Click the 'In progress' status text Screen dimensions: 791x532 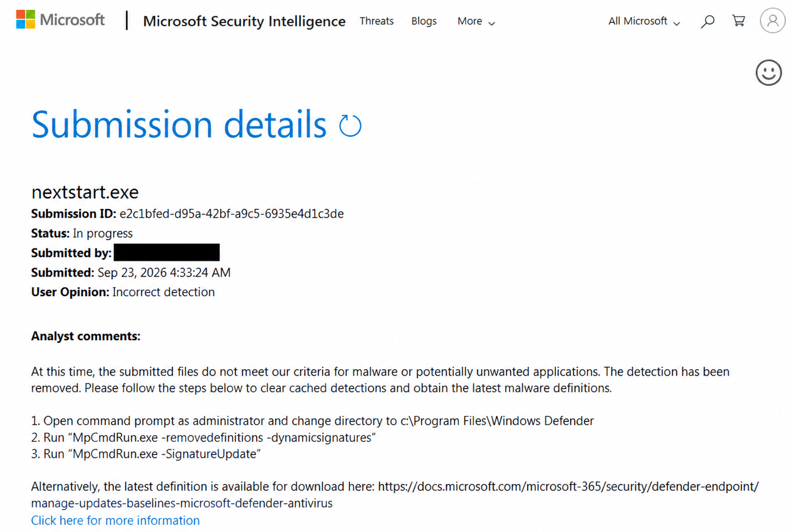(x=102, y=233)
